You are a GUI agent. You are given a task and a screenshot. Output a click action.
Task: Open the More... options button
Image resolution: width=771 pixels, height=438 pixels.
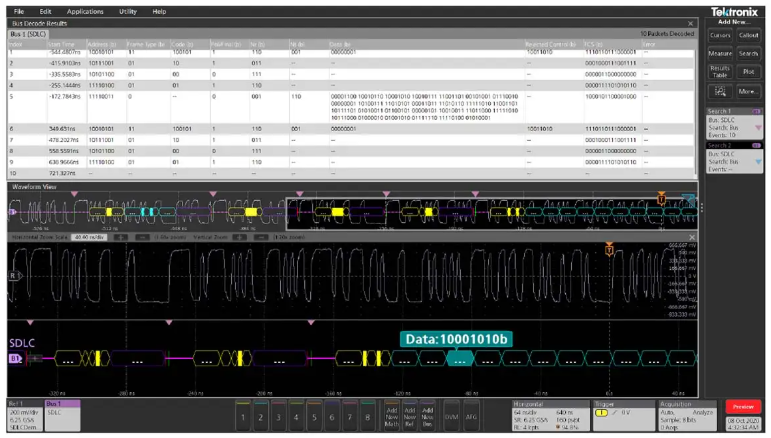748,91
